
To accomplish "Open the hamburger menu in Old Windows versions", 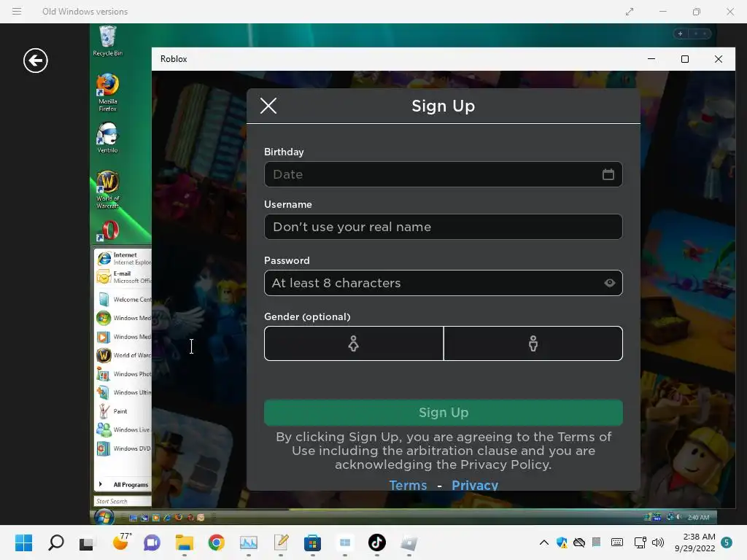I will coord(17,11).
